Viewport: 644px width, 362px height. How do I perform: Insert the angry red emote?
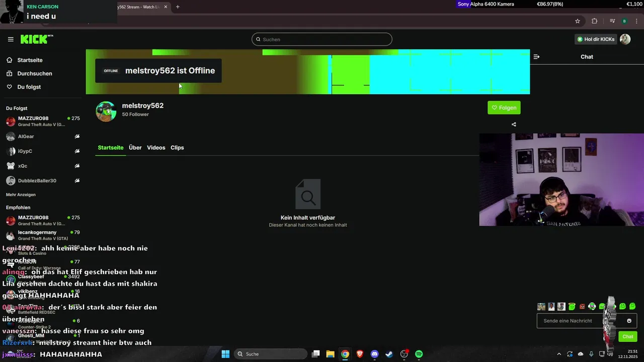pos(582,306)
